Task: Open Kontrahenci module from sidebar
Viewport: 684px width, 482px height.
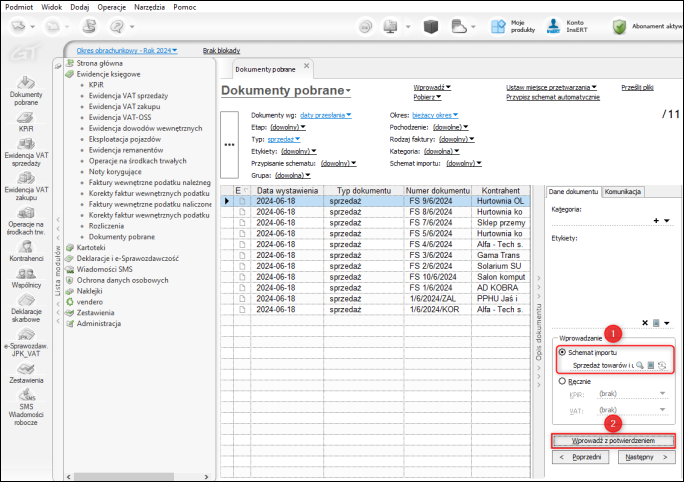Action: (x=25, y=247)
